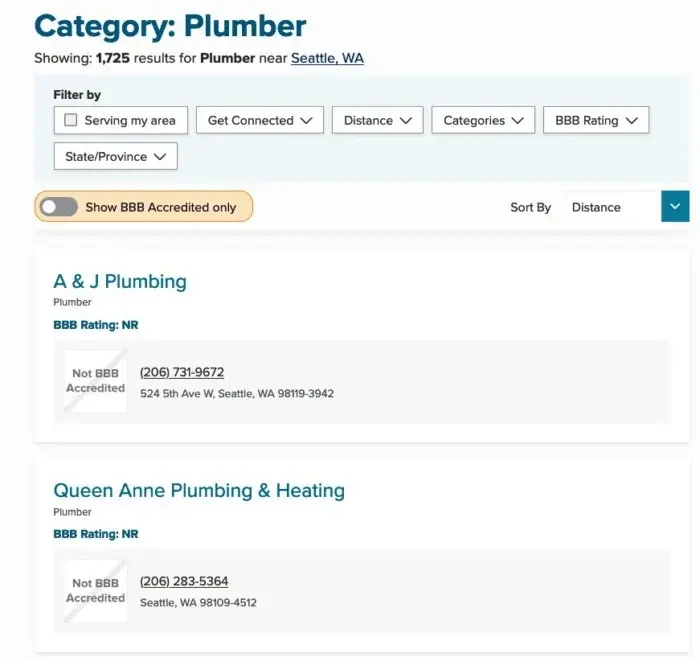The height and width of the screenshot is (661, 700).
Task: Click the chevron arrow on Get Connected filter
Action: [x=306, y=121]
